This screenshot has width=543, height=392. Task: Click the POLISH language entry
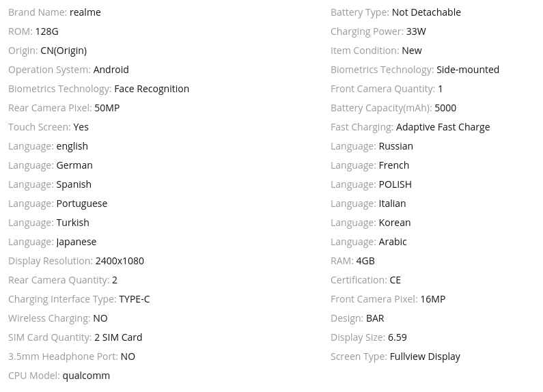[395, 184]
